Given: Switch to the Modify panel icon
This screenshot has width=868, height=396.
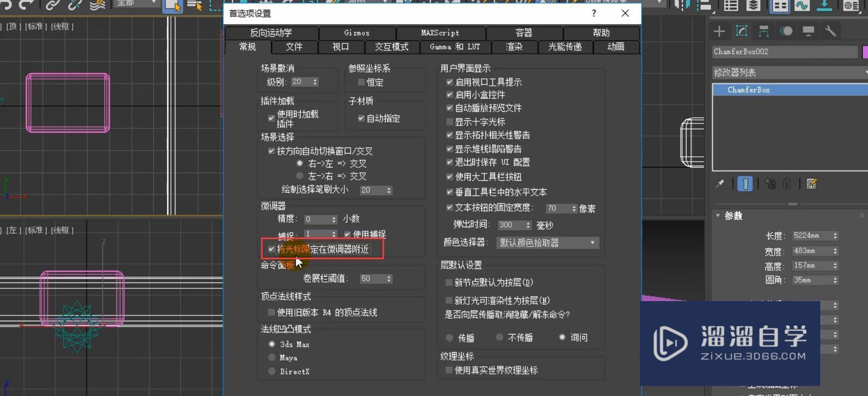Looking at the screenshot, I should [741, 31].
